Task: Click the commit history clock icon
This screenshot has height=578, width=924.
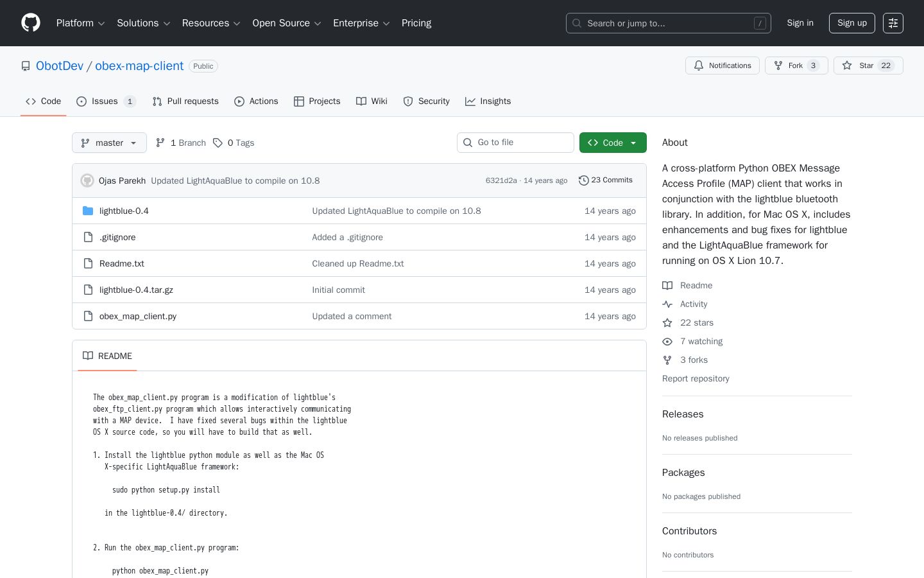Action: pos(583,180)
